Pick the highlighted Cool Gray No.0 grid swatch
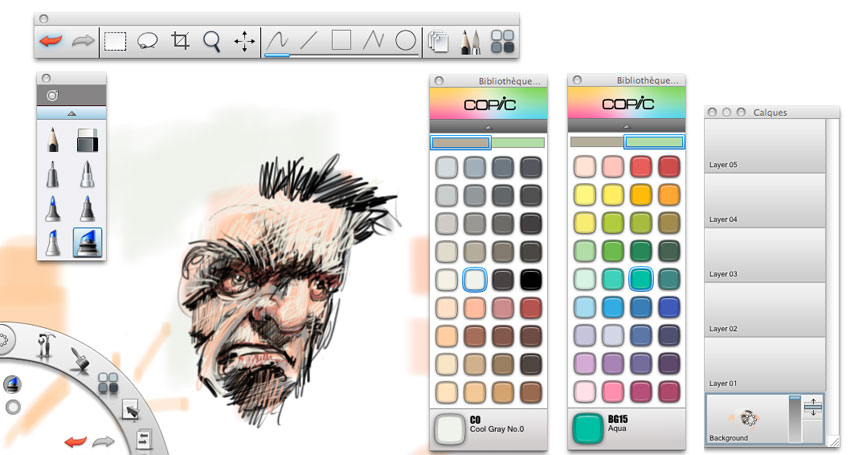This screenshot has height=455, width=850. (x=475, y=280)
